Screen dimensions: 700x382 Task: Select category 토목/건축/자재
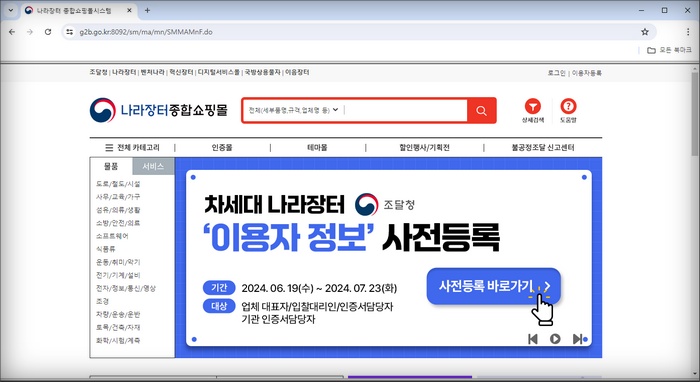pos(118,327)
